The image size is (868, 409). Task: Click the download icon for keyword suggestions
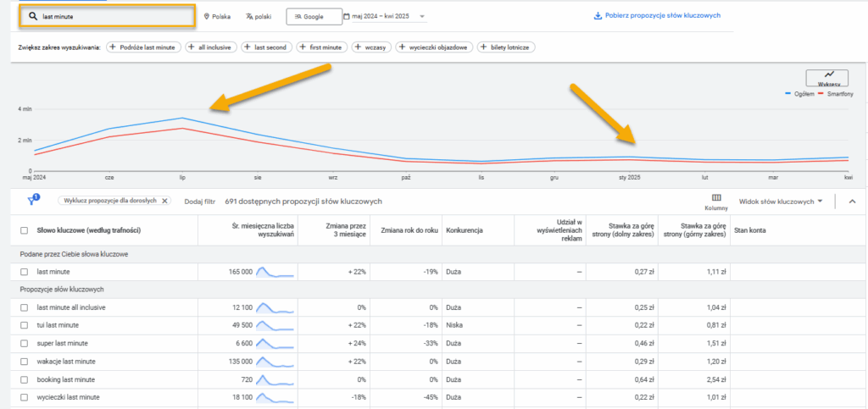598,15
